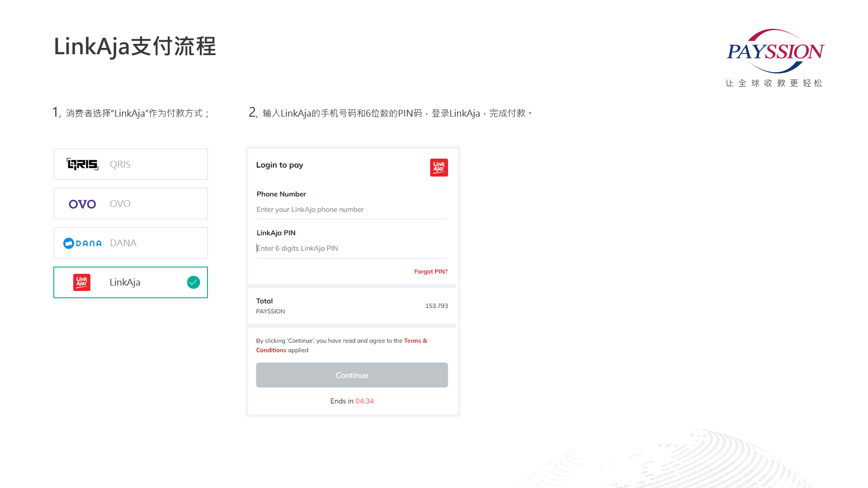Focus the LinkAja phone number field
Viewport: 868px width, 488px height.
(352, 210)
